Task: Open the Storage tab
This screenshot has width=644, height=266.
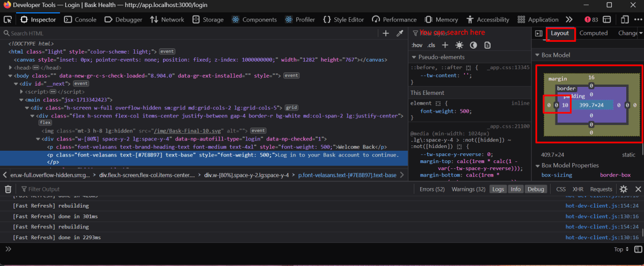Action: tap(207, 20)
